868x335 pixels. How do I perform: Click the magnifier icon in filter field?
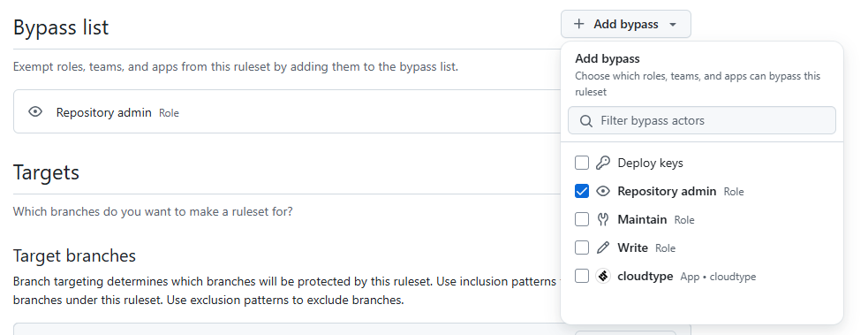coord(586,121)
